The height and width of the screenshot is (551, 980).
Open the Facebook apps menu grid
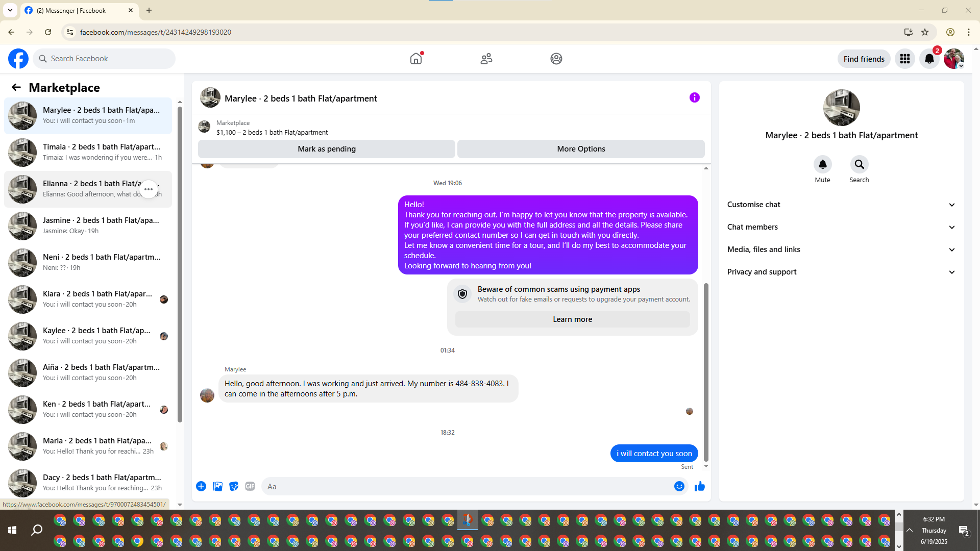point(905,59)
